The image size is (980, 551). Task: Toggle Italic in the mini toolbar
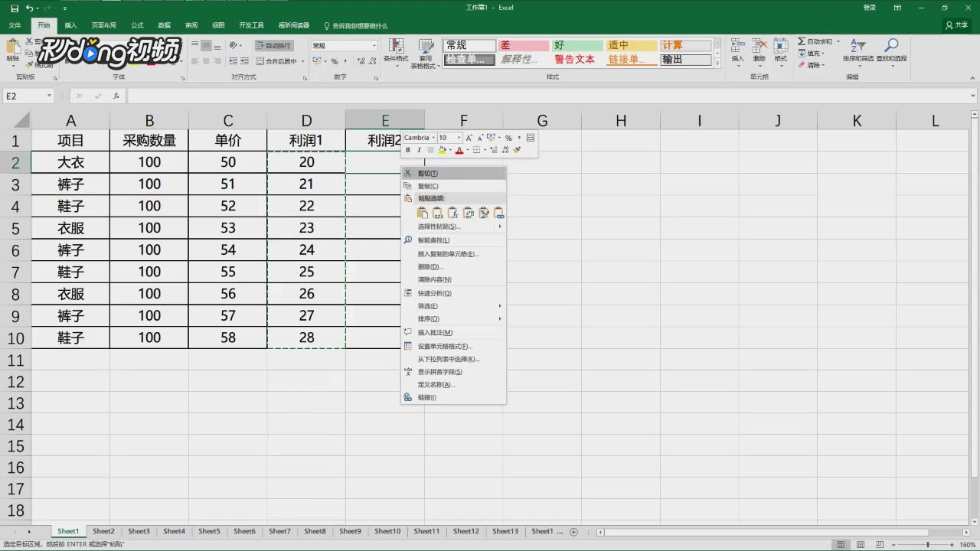click(419, 150)
